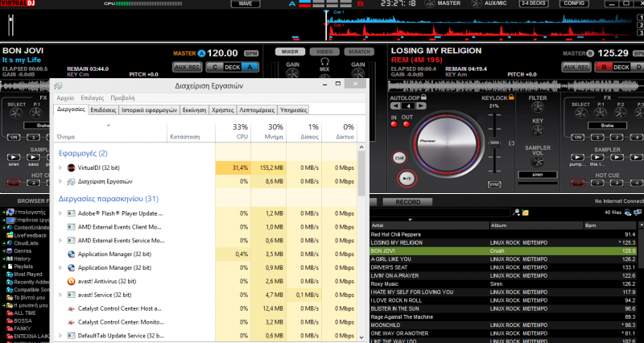Toggle deck B loop IN button

tap(394, 125)
